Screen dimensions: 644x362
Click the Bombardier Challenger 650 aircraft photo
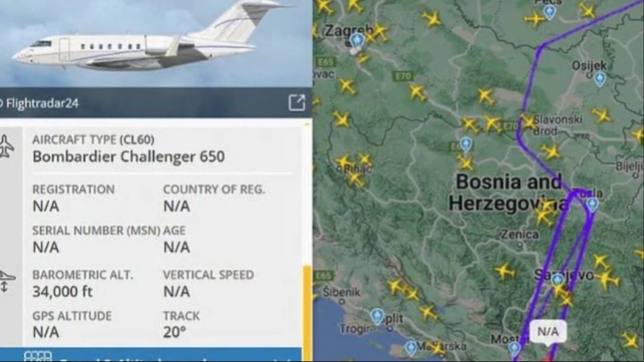(x=156, y=43)
